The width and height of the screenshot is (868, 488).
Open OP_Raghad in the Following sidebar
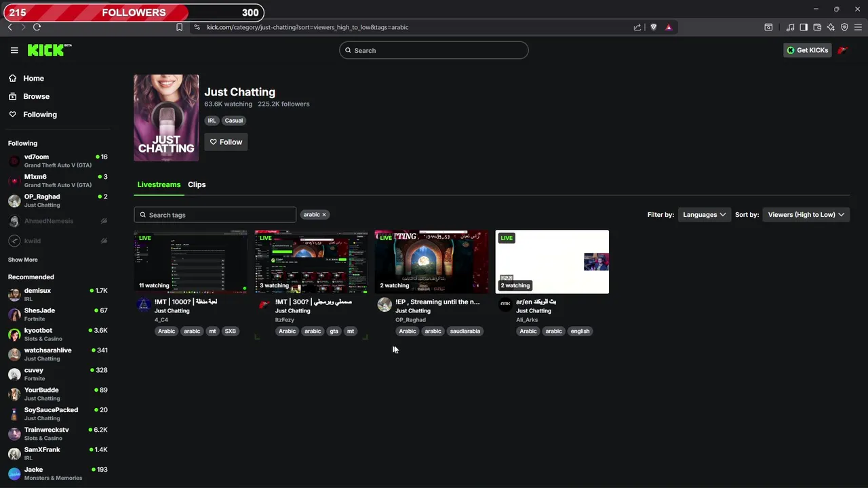click(x=58, y=201)
